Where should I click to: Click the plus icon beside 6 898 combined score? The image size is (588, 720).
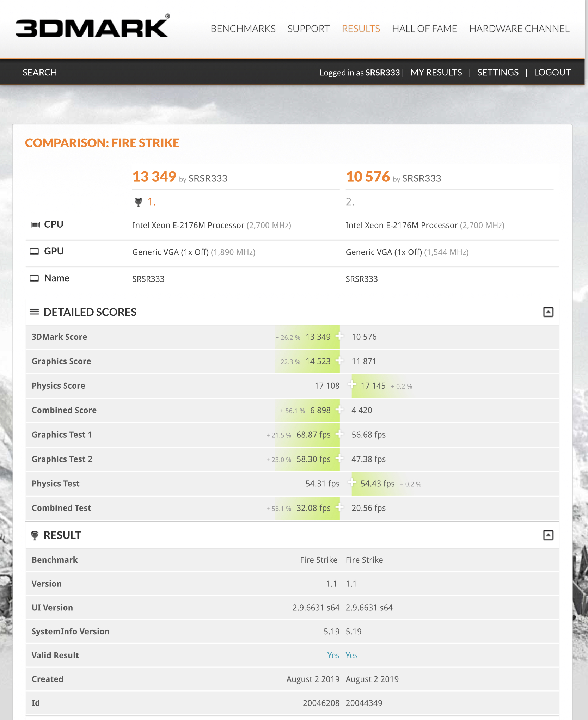(339, 410)
